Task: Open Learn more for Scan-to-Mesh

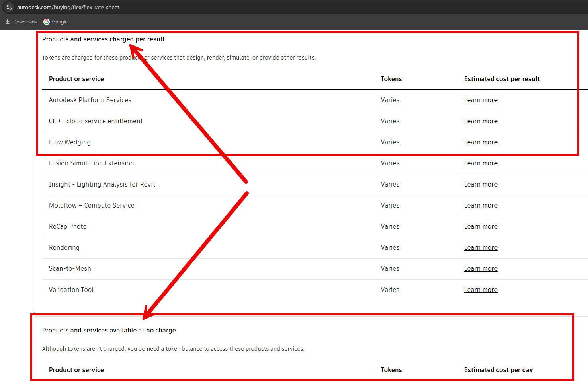Action: click(481, 269)
